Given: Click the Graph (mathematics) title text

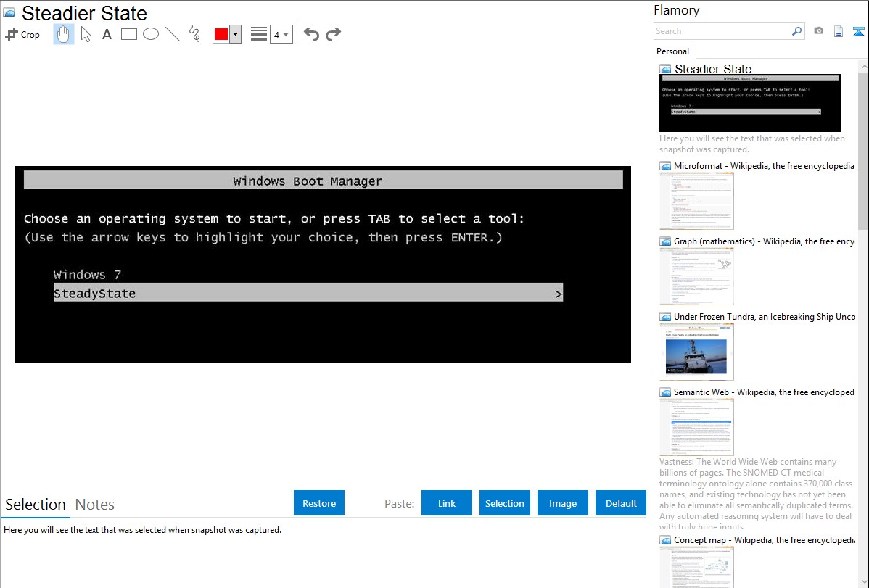Looking at the screenshot, I should [764, 241].
